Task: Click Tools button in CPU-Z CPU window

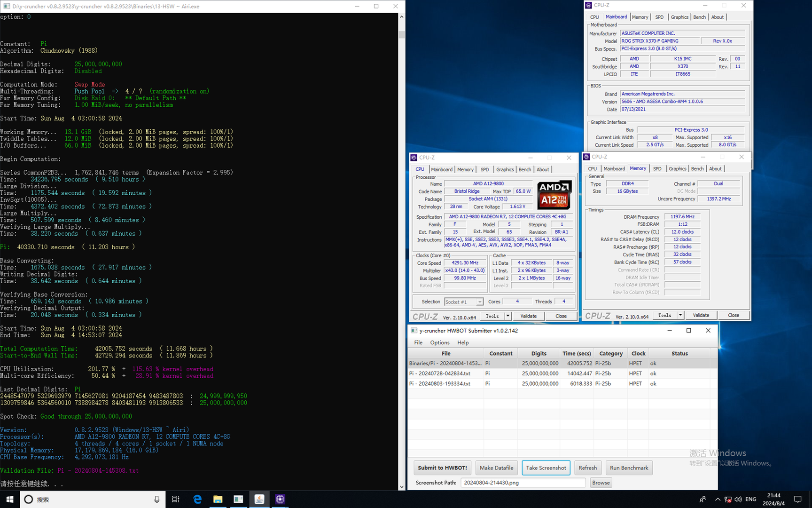Action: [492, 316]
